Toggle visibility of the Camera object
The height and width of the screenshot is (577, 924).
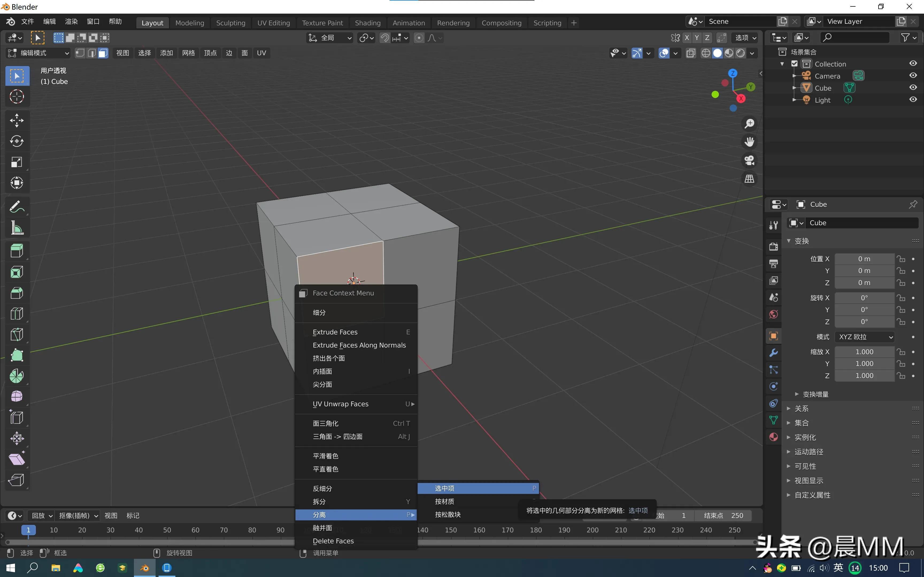click(913, 75)
